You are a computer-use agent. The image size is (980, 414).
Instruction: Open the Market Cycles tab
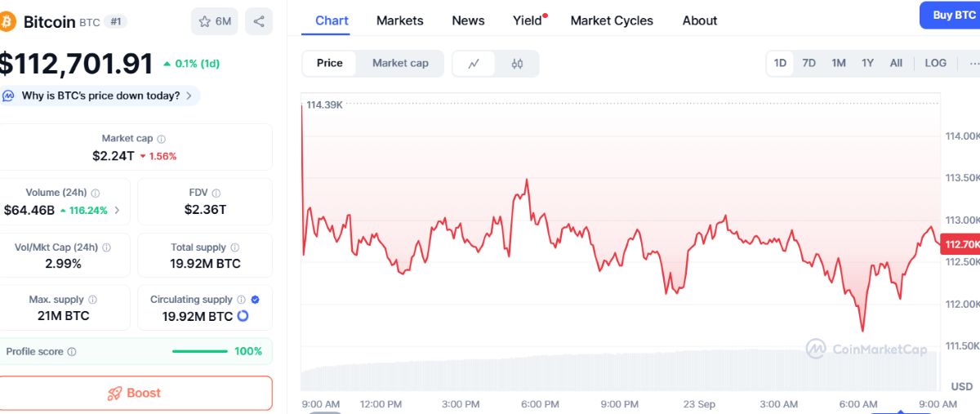point(612,20)
